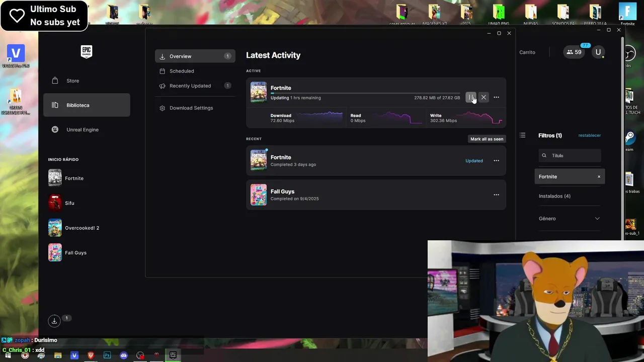Click the active Fortnite game thumbnail
Screen dimensions: 644x362
(x=259, y=92)
